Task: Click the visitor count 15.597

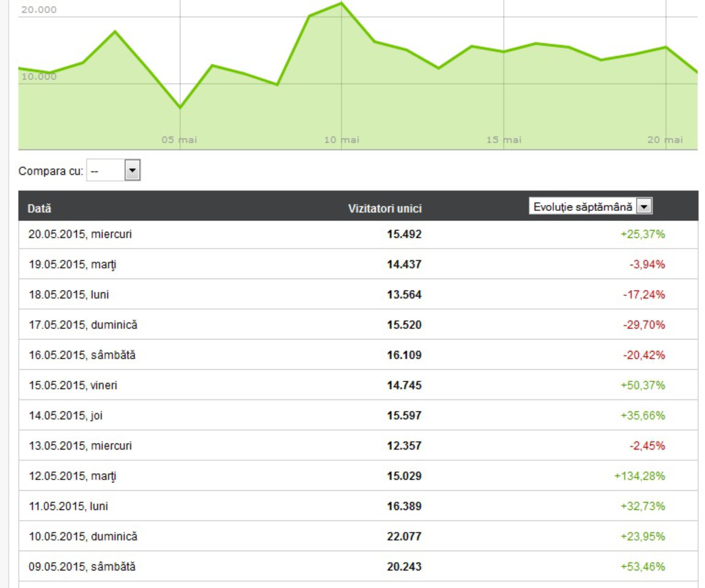Action: [x=404, y=416]
